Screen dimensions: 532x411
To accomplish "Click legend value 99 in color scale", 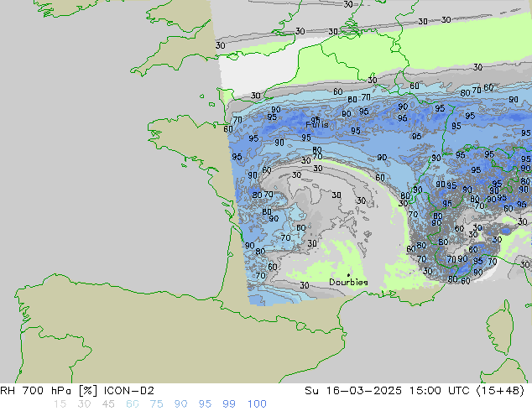I will tap(229, 404).
